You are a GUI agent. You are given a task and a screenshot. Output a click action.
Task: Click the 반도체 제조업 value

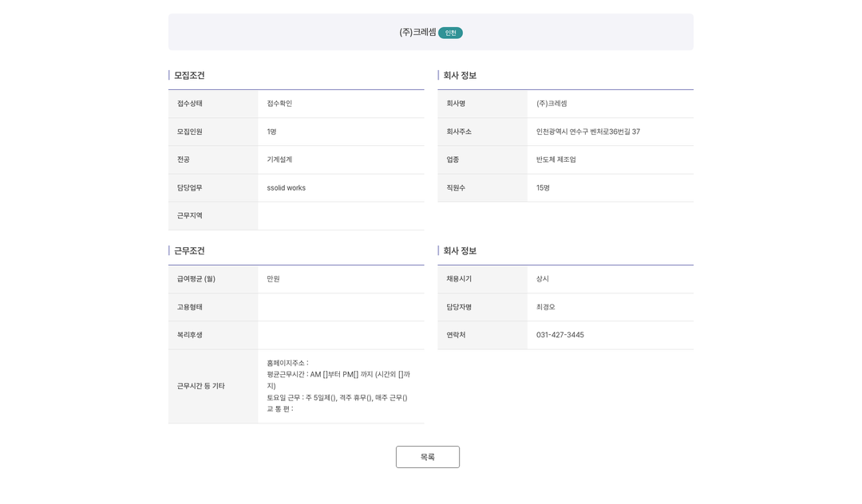[x=556, y=159]
